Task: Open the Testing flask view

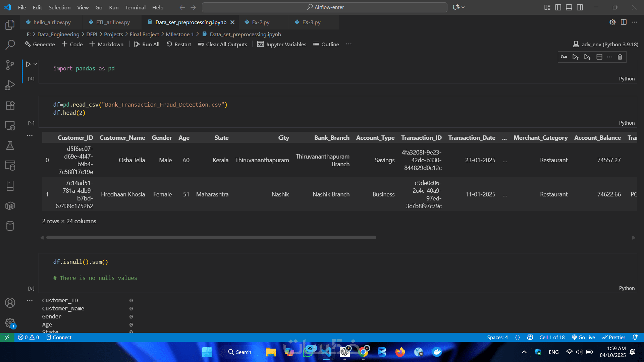Action: pos(10,145)
